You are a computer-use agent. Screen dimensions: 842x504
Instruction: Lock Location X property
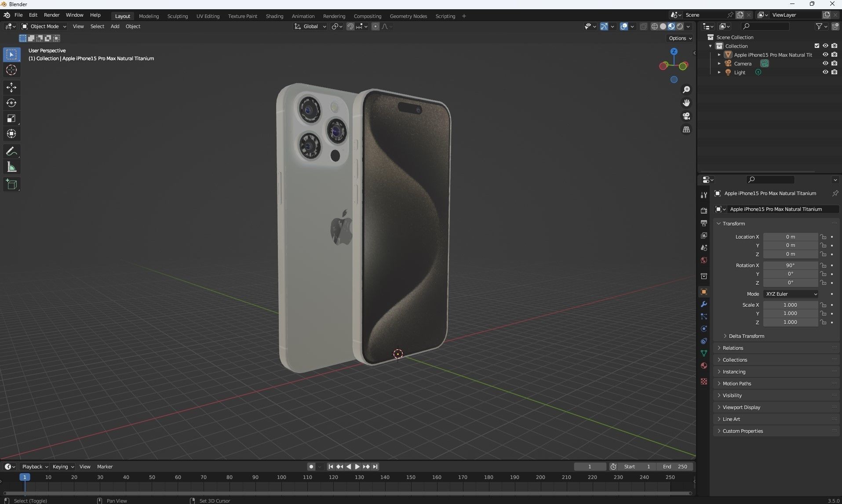(823, 237)
